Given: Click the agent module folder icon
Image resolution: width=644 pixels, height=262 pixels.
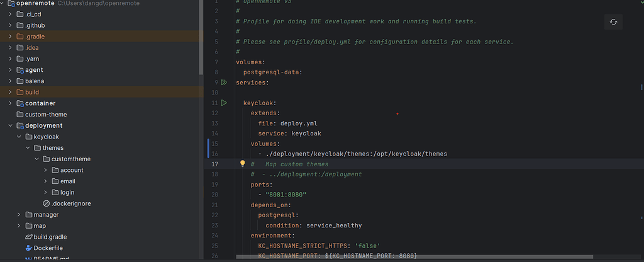Looking at the screenshot, I should [20, 70].
